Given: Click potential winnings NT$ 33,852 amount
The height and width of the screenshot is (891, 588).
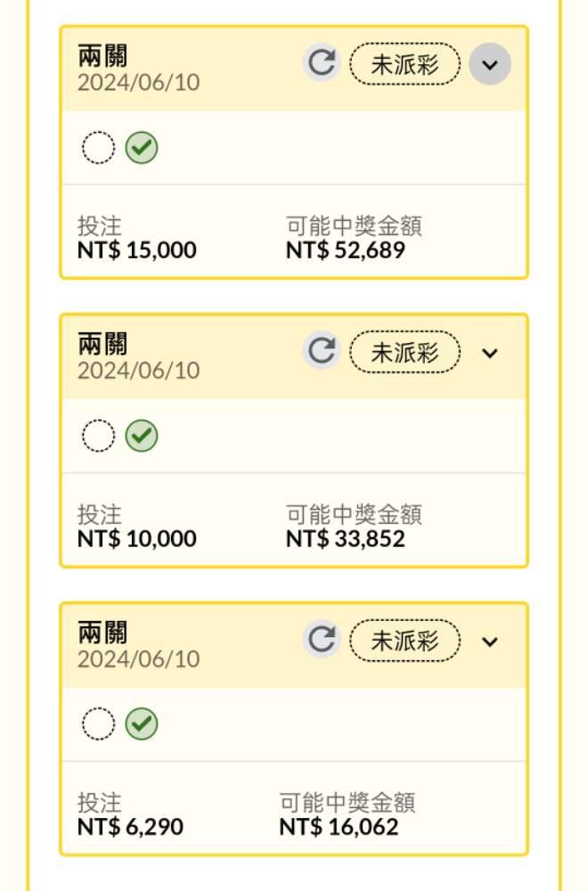Looking at the screenshot, I should coord(345,539).
